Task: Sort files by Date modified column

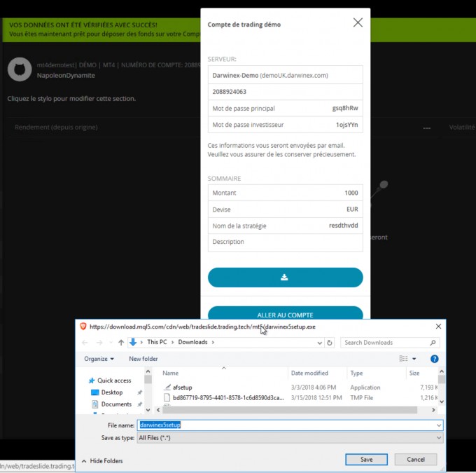Action: coord(309,373)
